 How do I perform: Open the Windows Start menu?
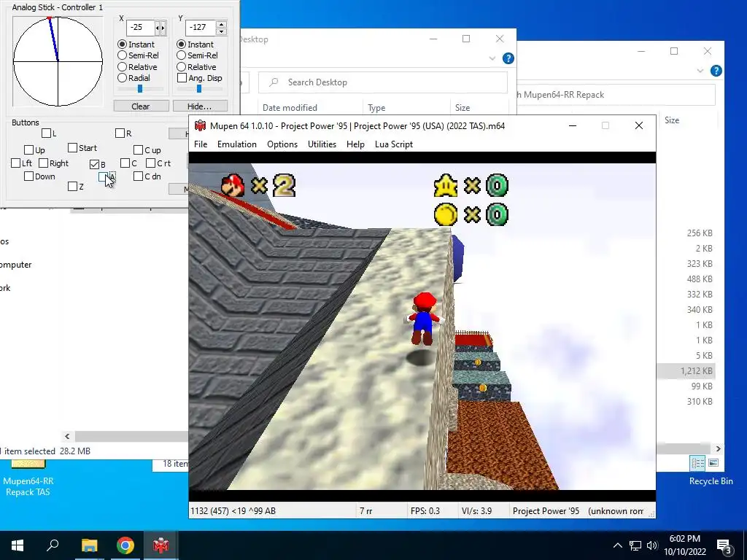(18, 545)
